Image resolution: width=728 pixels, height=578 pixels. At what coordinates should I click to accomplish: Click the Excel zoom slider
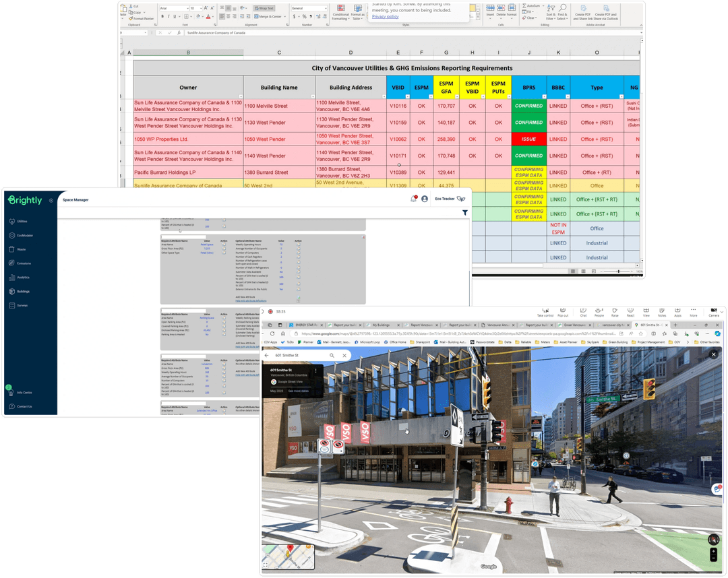[x=618, y=271]
